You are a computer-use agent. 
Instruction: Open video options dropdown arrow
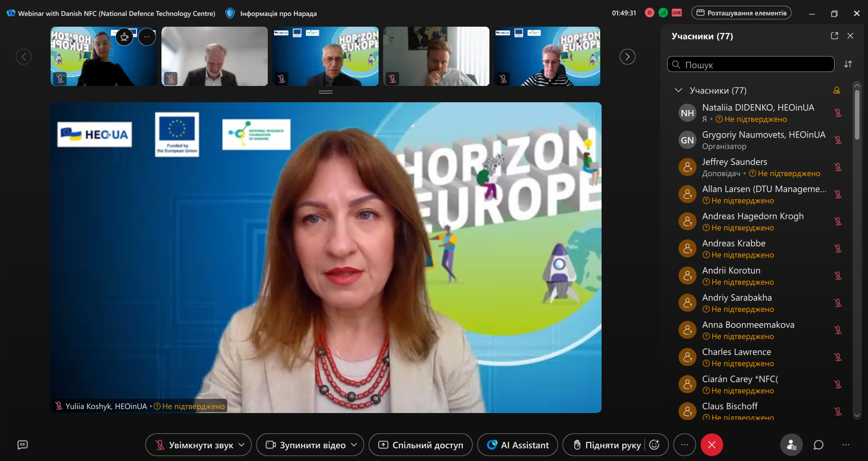pos(354,445)
